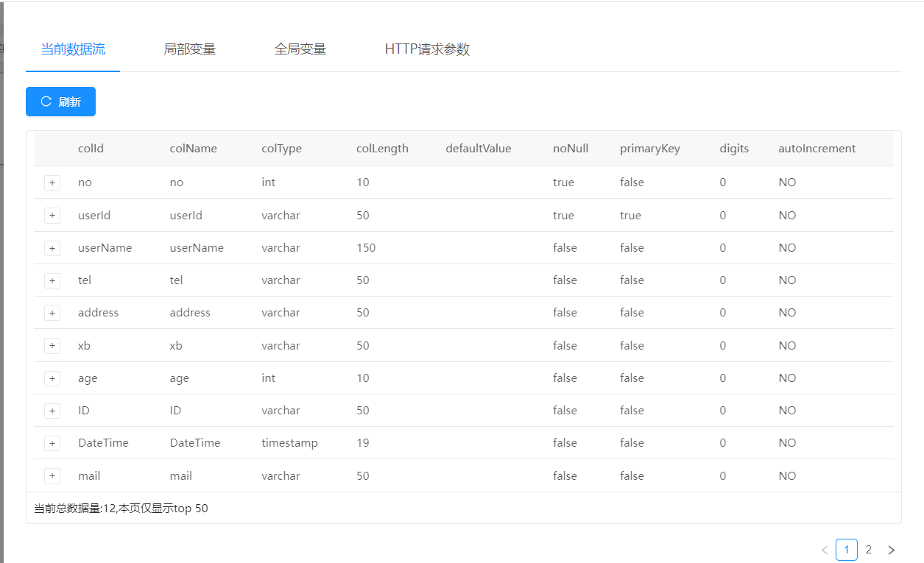The image size is (924, 563).
Task: Expand the userId row
Action: tap(52, 216)
